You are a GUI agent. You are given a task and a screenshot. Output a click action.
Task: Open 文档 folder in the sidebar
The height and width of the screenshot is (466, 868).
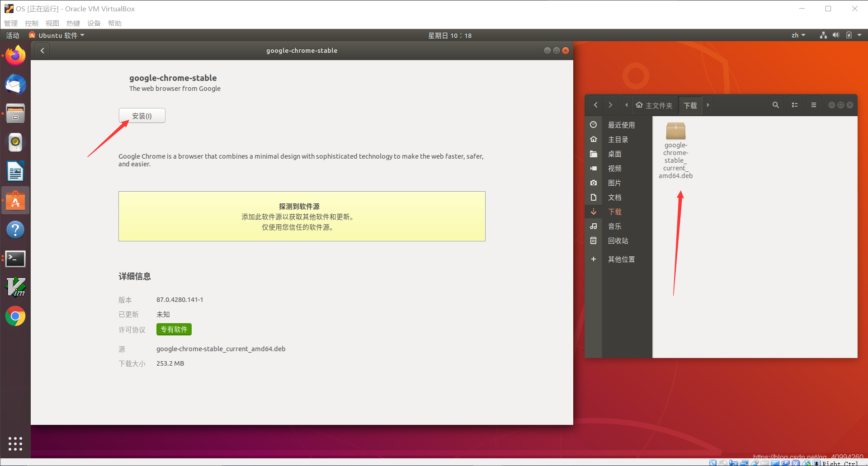pyautogui.click(x=618, y=197)
